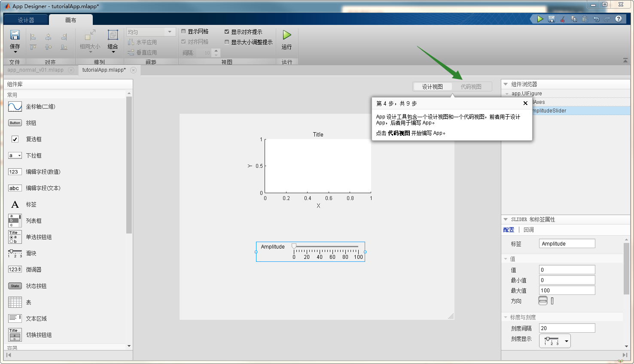Image resolution: width=634 pixels, height=364 pixels.
Task: Enable the 显示网格 checkbox
Action: [183, 31]
